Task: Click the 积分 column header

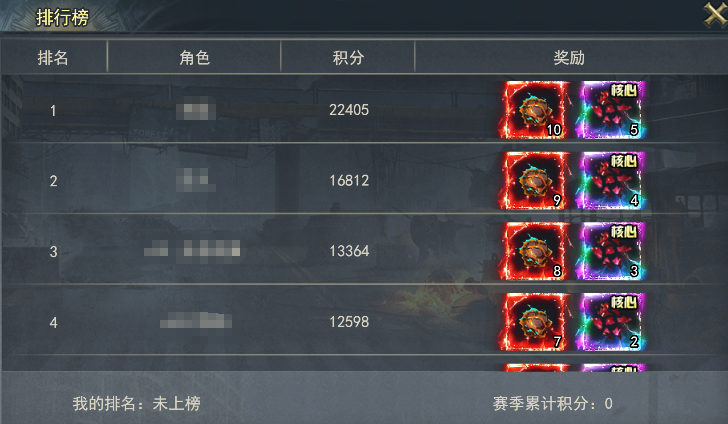Action: click(348, 58)
